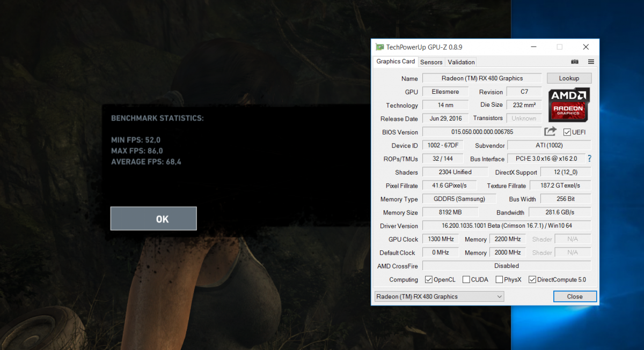Screen dimensions: 644x350
Task: Click the ROPs/TMUs value 32 / 144
Action: 443,159
